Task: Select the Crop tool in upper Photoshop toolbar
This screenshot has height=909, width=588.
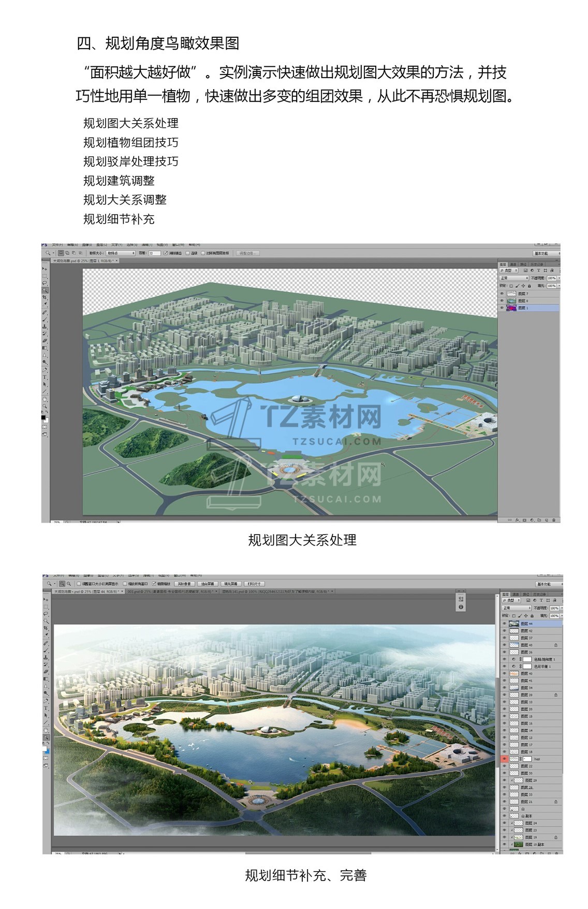Action: (x=45, y=297)
